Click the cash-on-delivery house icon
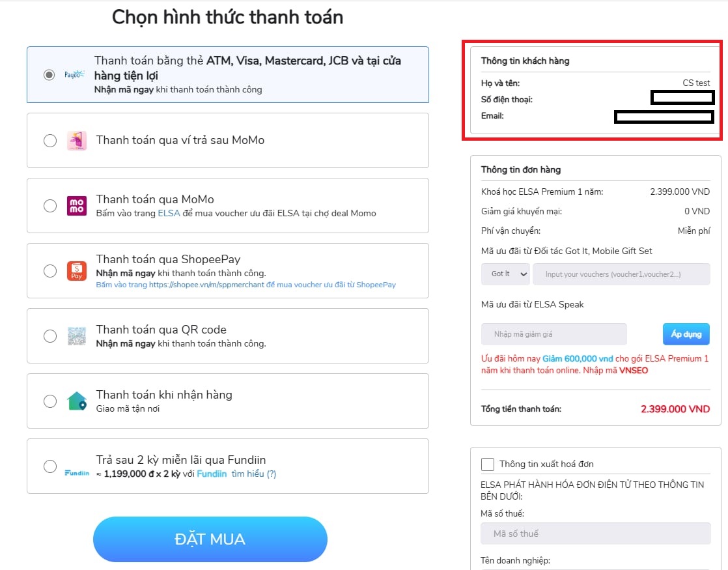Viewport: 728px width, 570px height. pos(77,401)
